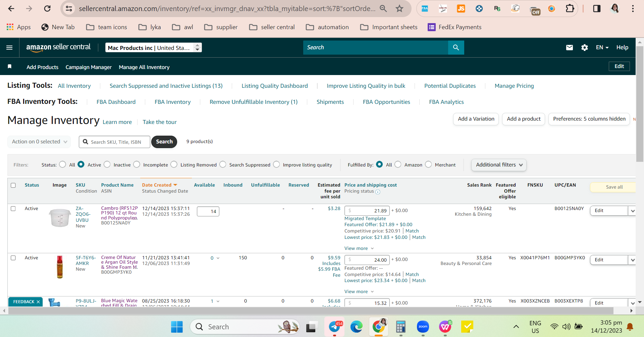This screenshot has height=337, width=644.
Task: Bookmark this page with the star icon
Action: pos(399,8)
